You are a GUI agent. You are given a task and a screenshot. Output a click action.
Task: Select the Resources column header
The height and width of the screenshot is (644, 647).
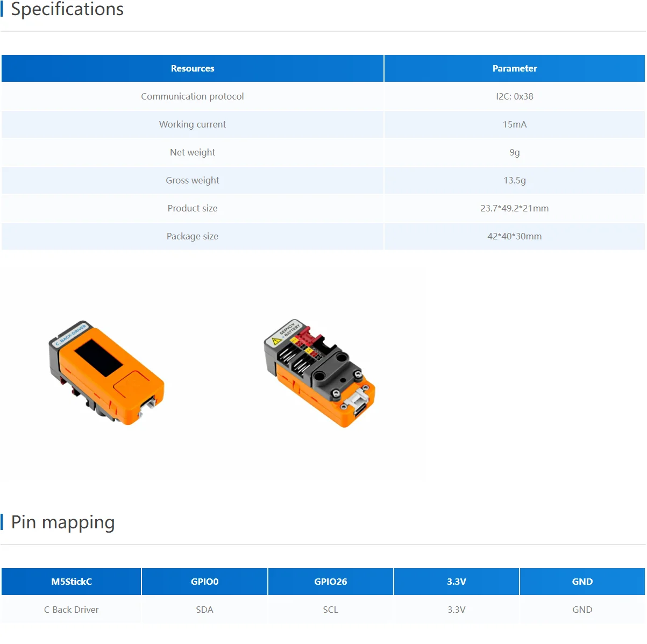point(193,68)
